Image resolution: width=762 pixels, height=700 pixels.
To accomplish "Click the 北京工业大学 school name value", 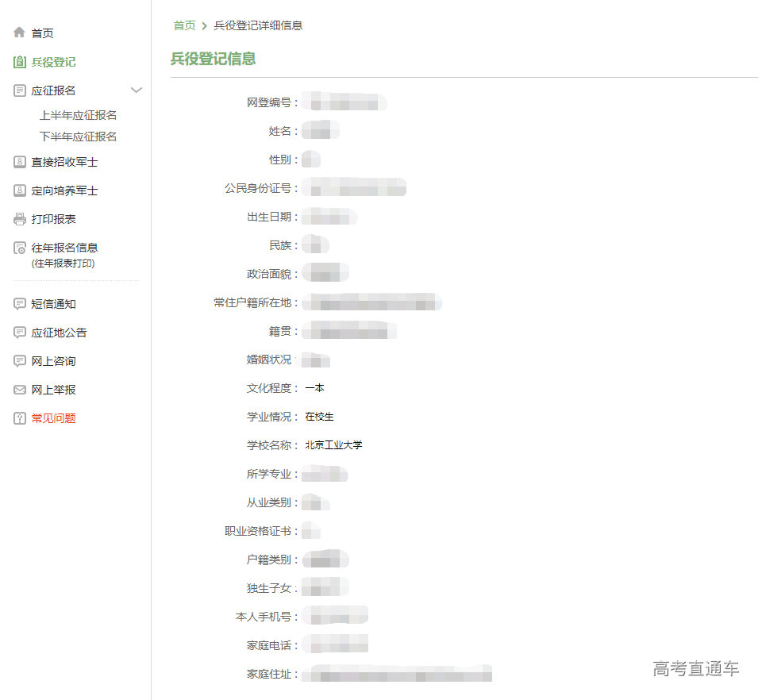I will 333,445.
